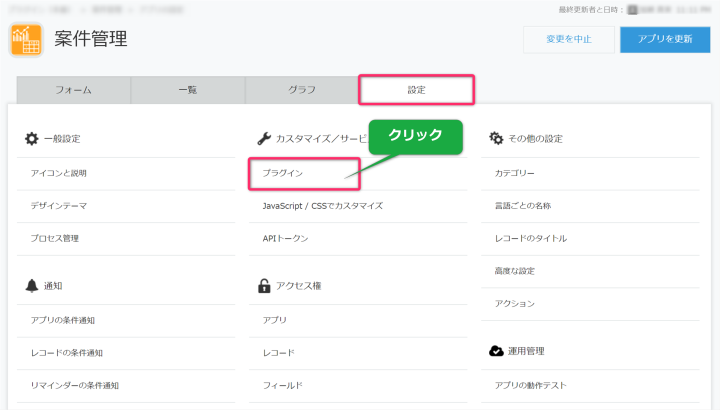Click the wrench icon beside カスタマイズ
720x410 pixels.
(264, 139)
